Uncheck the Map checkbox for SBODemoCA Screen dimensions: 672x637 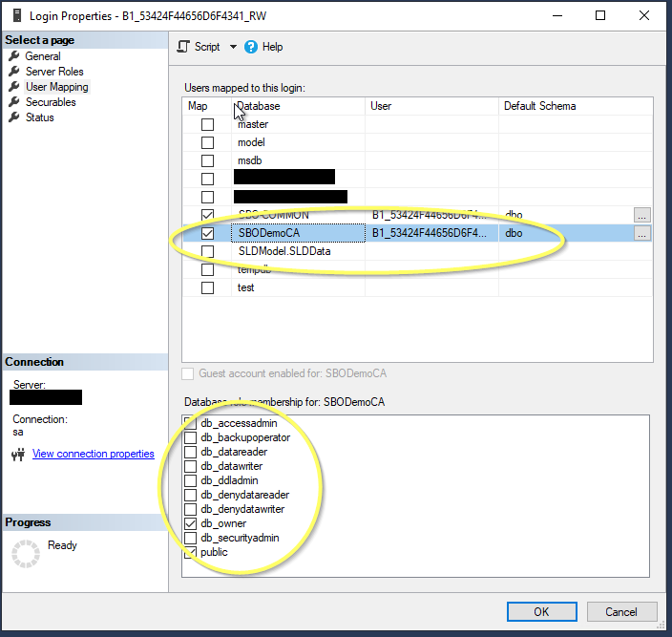(x=207, y=233)
